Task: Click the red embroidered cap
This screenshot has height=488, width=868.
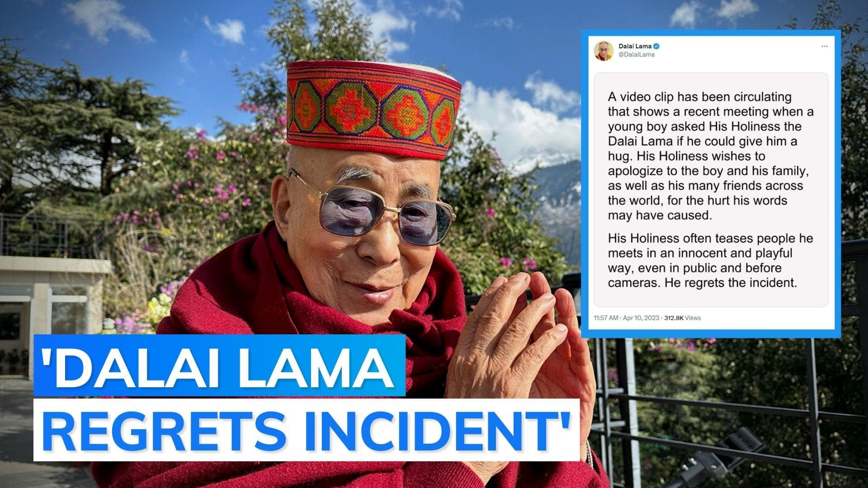Action: pos(373,108)
